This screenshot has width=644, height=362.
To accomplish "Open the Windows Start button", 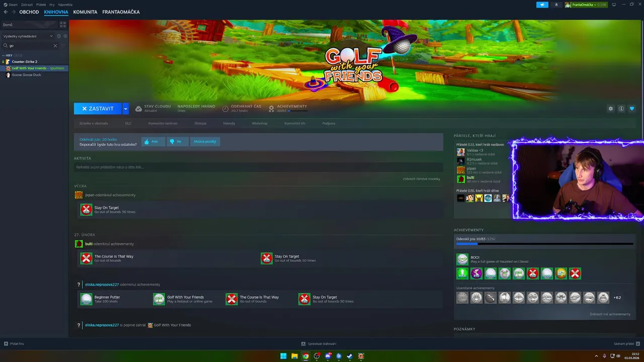I will [283, 356].
